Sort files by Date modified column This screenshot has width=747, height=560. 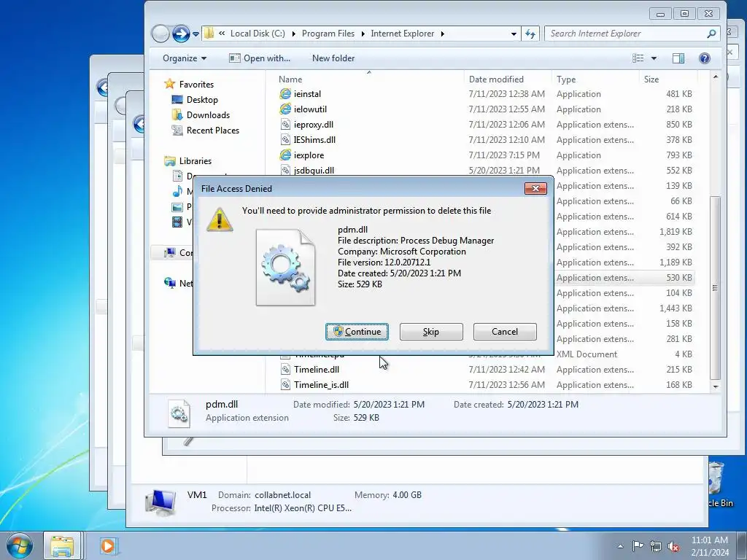tap(496, 79)
